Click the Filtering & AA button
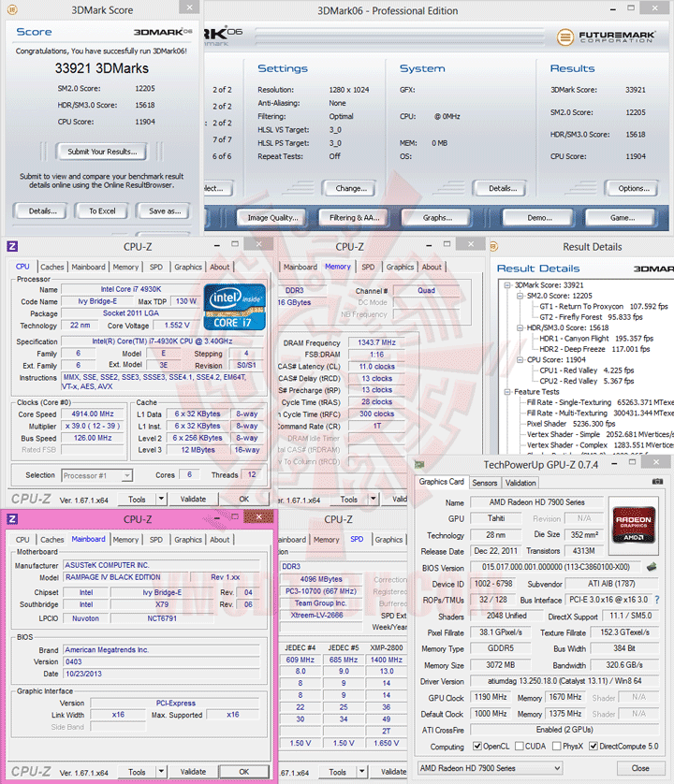 coord(354,217)
